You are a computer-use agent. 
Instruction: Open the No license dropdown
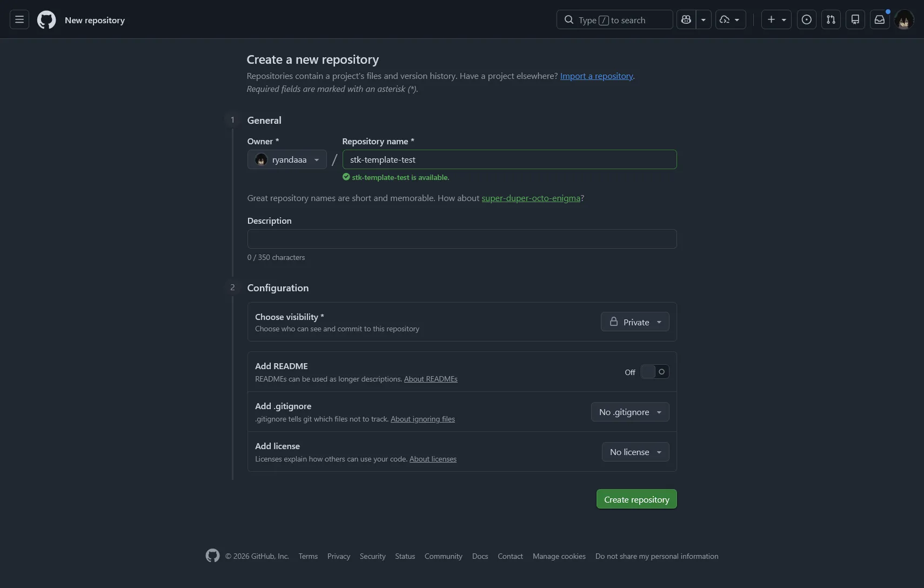pos(635,452)
